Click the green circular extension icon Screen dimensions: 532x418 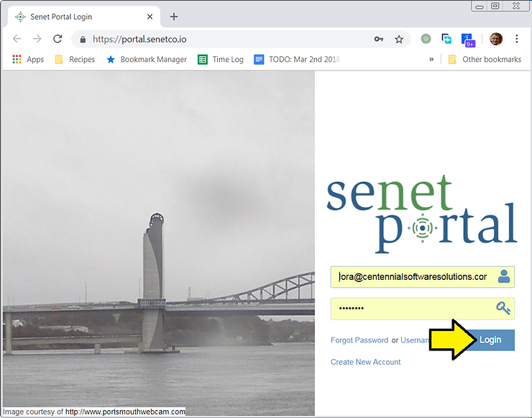pyautogui.click(x=426, y=39)
